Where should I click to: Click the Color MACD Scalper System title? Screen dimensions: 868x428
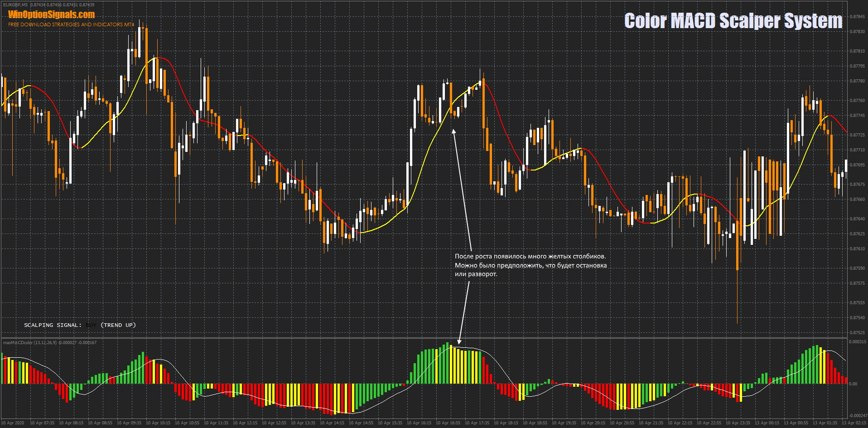[733, 21]
